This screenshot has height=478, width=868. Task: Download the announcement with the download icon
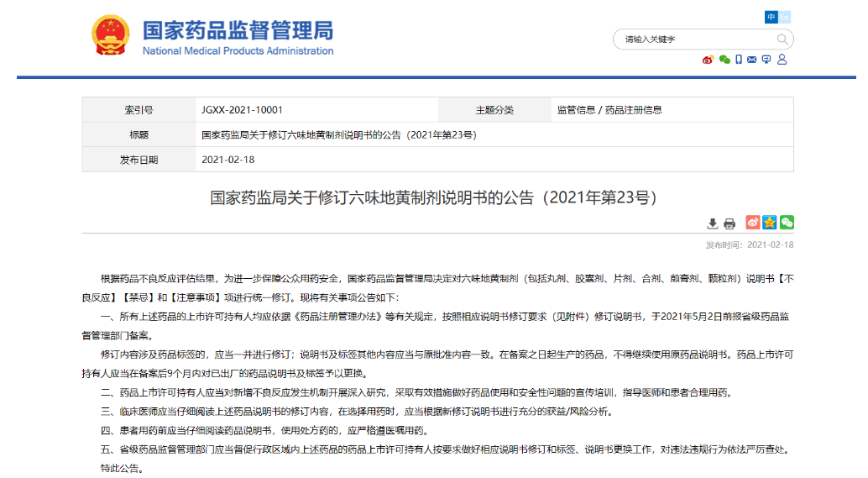(713, 223)
